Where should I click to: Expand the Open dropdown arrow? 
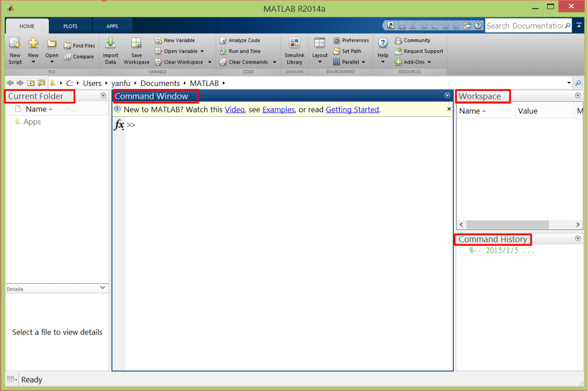52,62
